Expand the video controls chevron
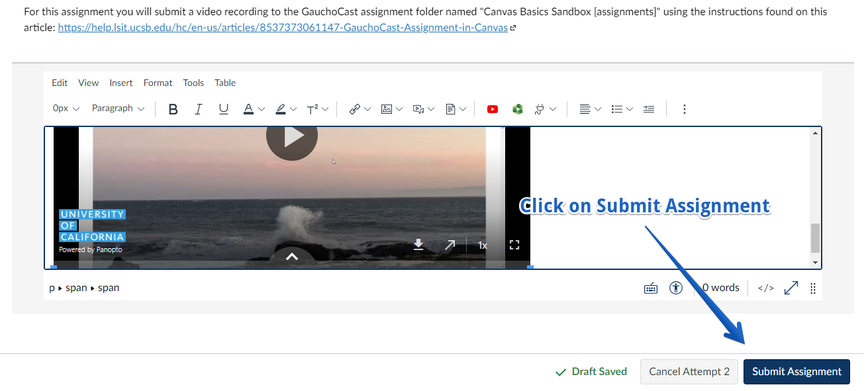The image size is (868, 391). click(292, 257)
